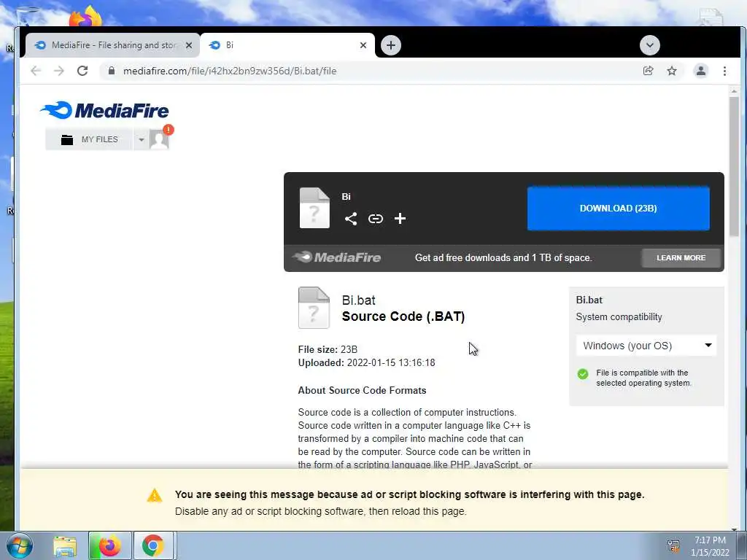Click "Get ad free downloads" banner text
The height and width of the screenshot is (560, 747).
[503, 257]
